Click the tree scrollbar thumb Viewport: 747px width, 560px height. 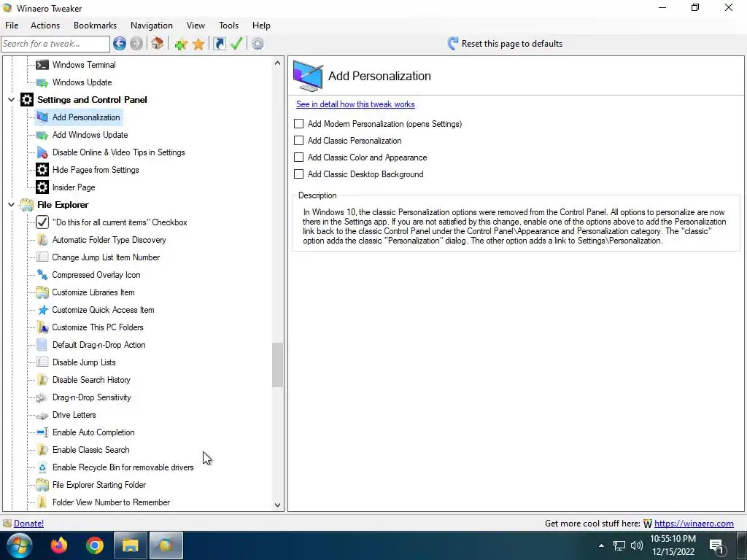point(278,365)
